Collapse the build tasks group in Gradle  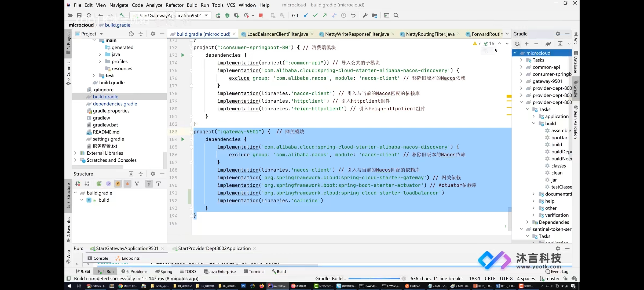pos(534,124)
